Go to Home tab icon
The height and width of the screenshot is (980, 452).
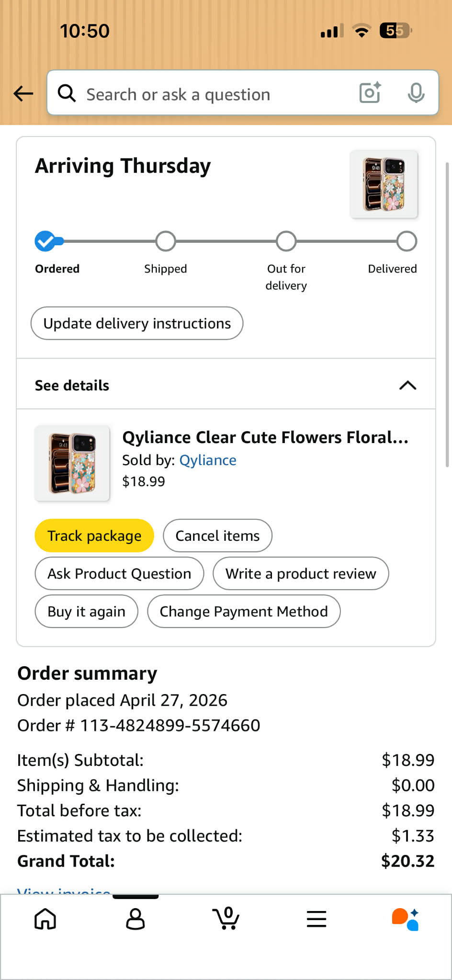click(45, 919)
